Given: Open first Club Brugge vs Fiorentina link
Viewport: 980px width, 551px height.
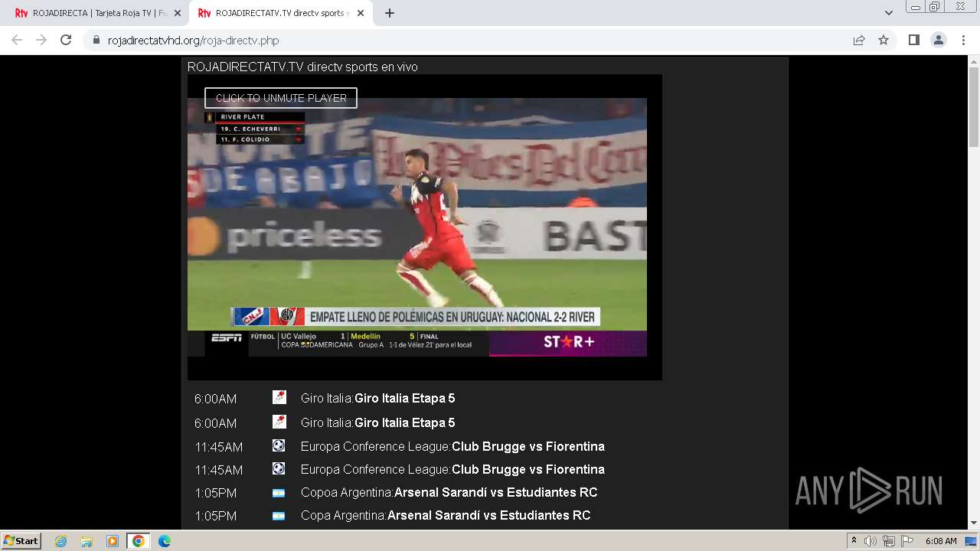Looking at the screenshot, I should (528, 446).
